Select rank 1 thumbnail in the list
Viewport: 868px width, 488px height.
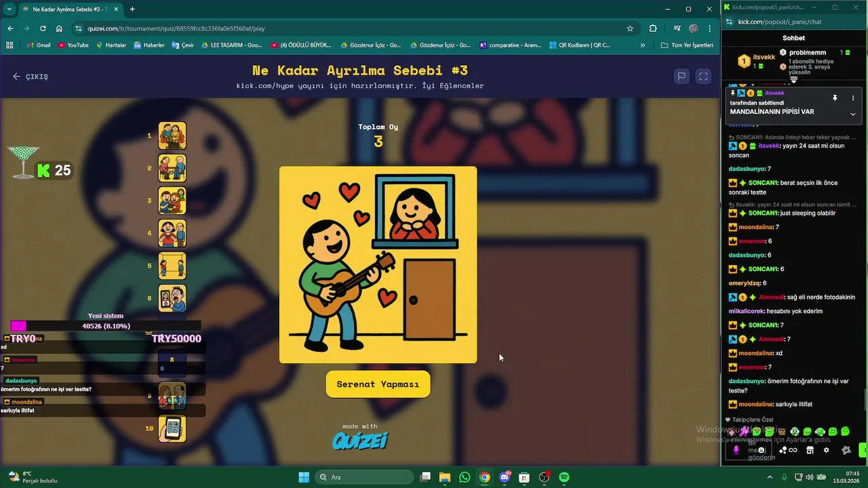click(172, 136)
